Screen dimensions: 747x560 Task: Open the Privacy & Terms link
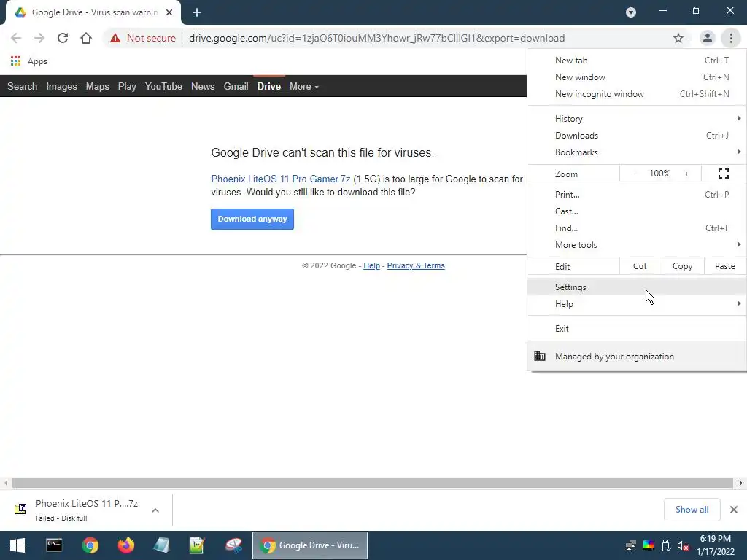tap(416, 265)
